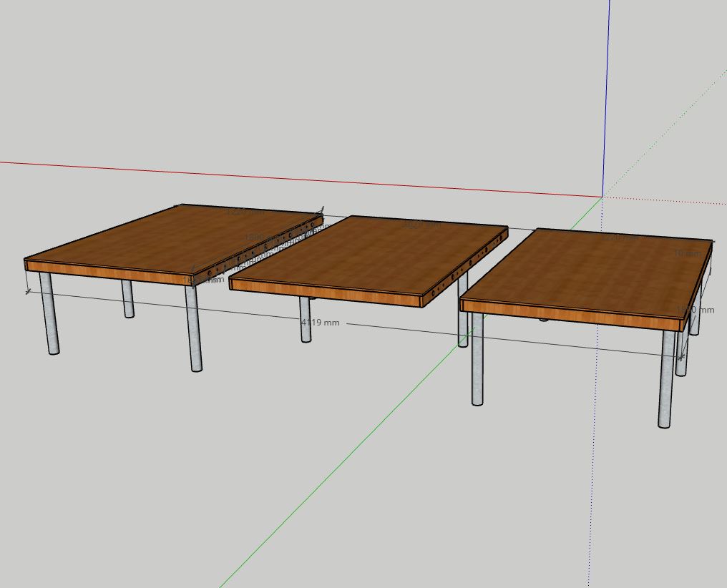
Task: Click the solid red axis line
Action: [x=286, y=178]
